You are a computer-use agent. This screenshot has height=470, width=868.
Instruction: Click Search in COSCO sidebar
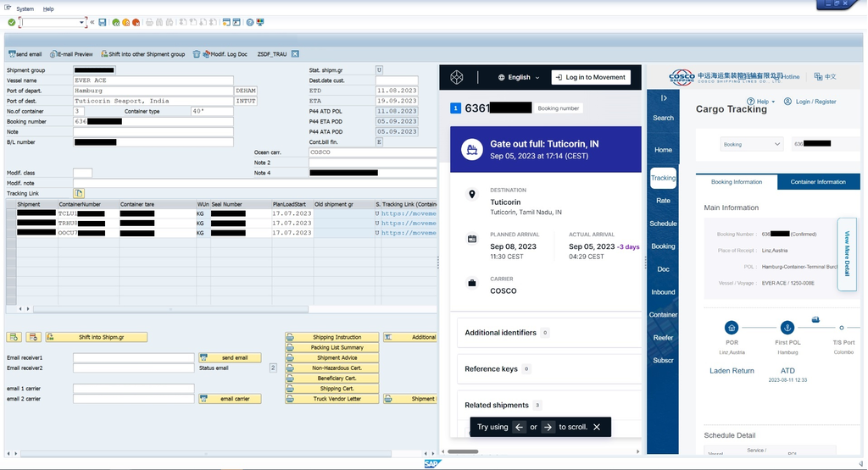[663, 118]
